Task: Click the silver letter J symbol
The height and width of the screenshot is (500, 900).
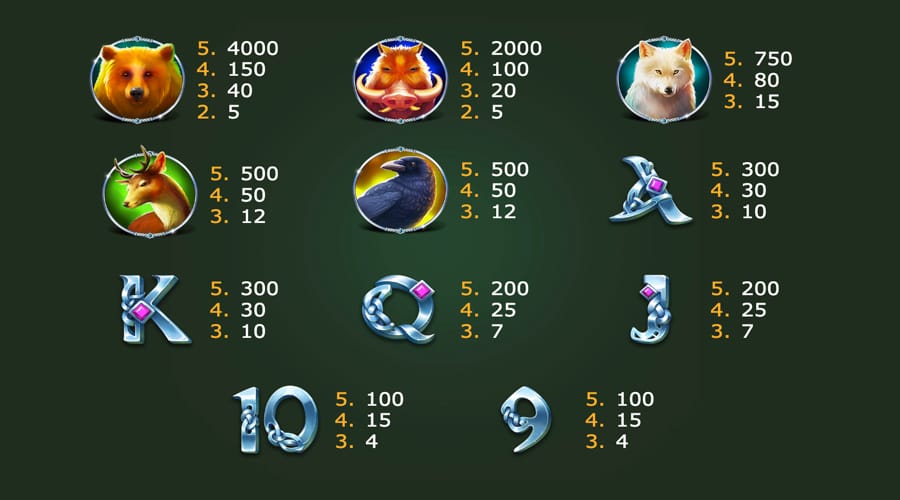Action: (651, 308)
